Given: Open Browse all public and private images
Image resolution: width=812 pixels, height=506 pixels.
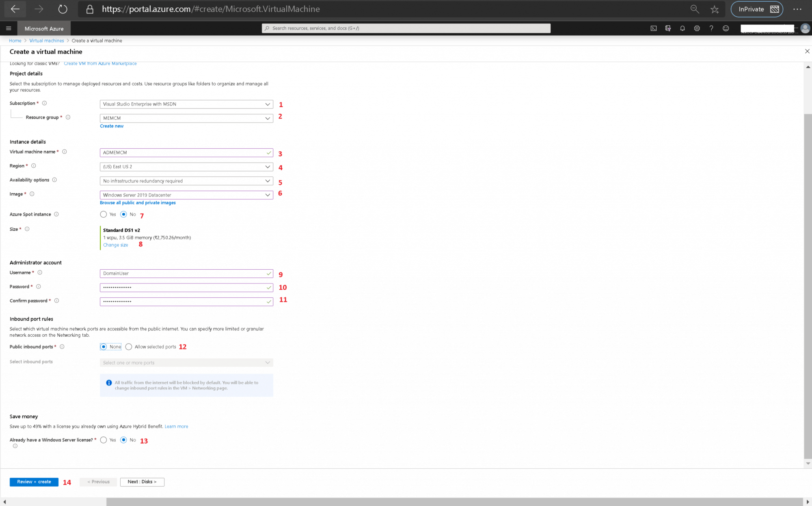Looking at the screenshot, I should (138, 203).
